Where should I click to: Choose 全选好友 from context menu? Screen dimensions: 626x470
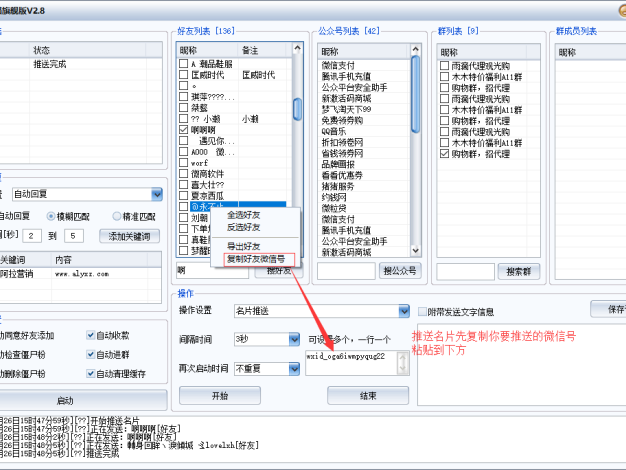point(243,215)
